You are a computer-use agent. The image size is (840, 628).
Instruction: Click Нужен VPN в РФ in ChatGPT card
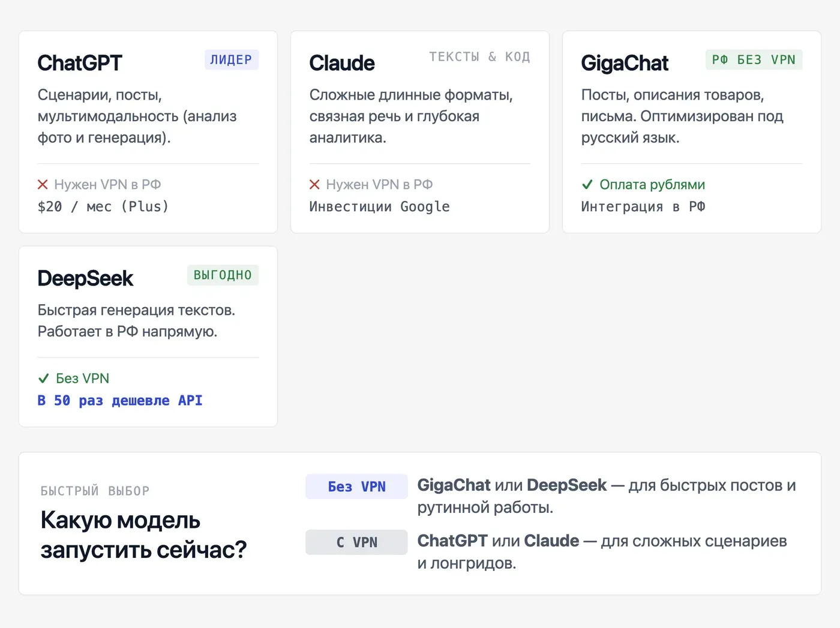click(107, 184)
